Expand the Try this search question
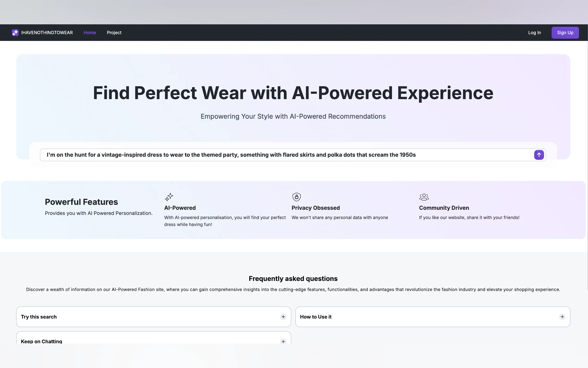The height and width of the screenshot is (368, 588). pos(39,317)
